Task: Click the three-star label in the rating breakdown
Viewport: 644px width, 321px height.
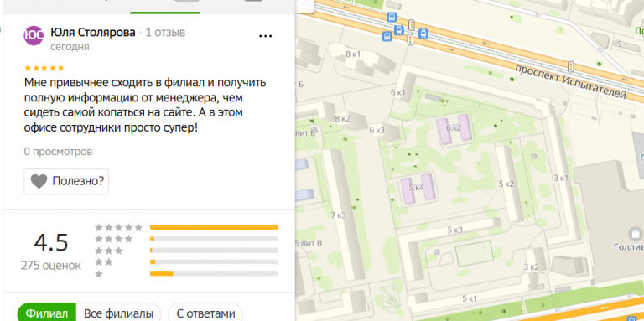Action: point(108,251)
